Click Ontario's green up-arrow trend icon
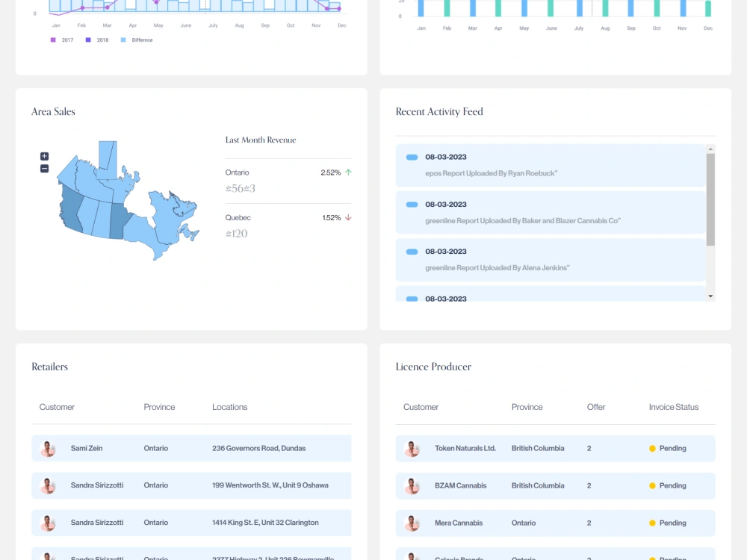The width and height of the screenshot is (747, 560). point(348,172)
